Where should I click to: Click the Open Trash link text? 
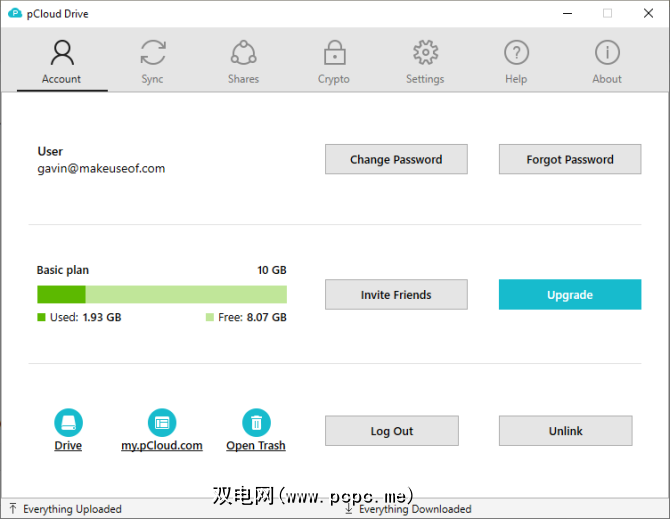coord(256,446)
